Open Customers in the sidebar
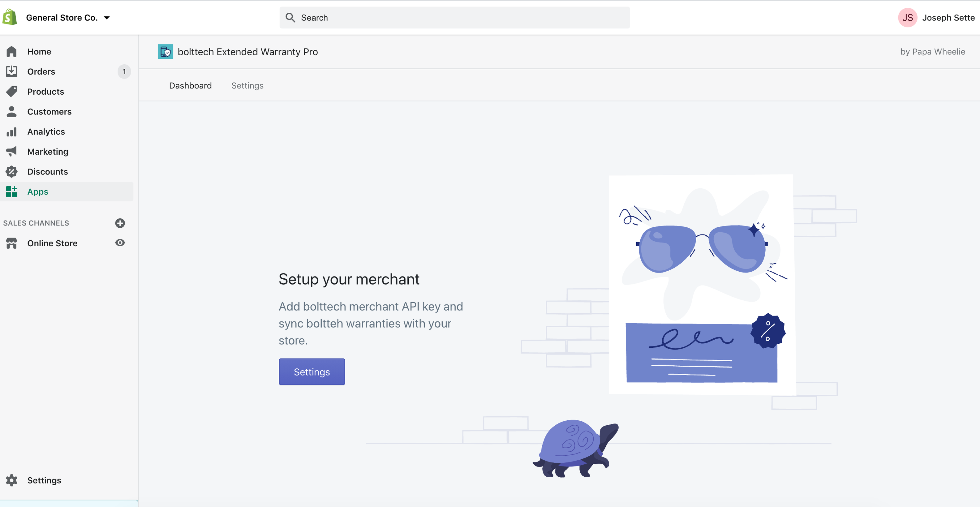The width and height of the screenshot is (980, 507). point(49,111)
